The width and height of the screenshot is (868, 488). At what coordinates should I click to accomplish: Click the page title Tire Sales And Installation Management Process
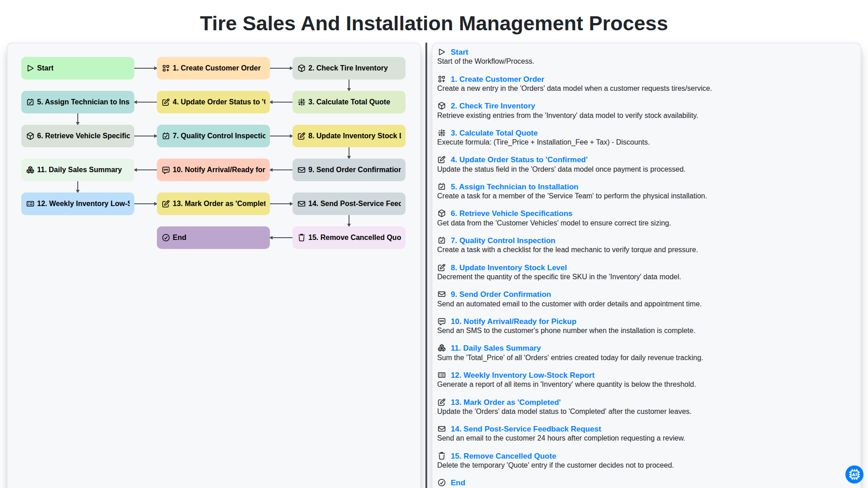point(434,23)
